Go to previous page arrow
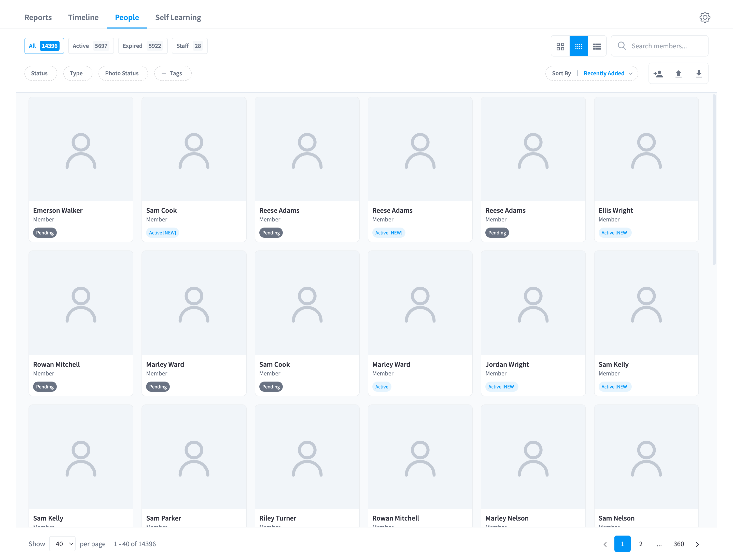The width and height of the screenshot is (733, 560). coord(605,544)
